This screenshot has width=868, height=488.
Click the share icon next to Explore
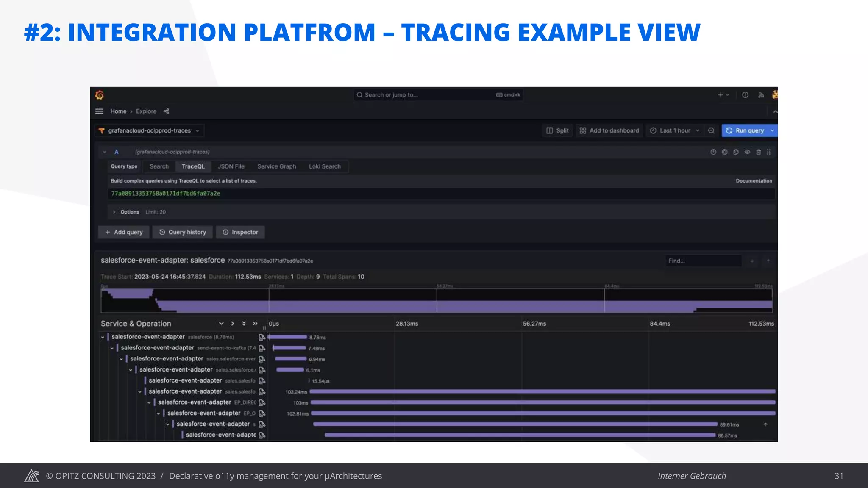click(x=166, y=111)
